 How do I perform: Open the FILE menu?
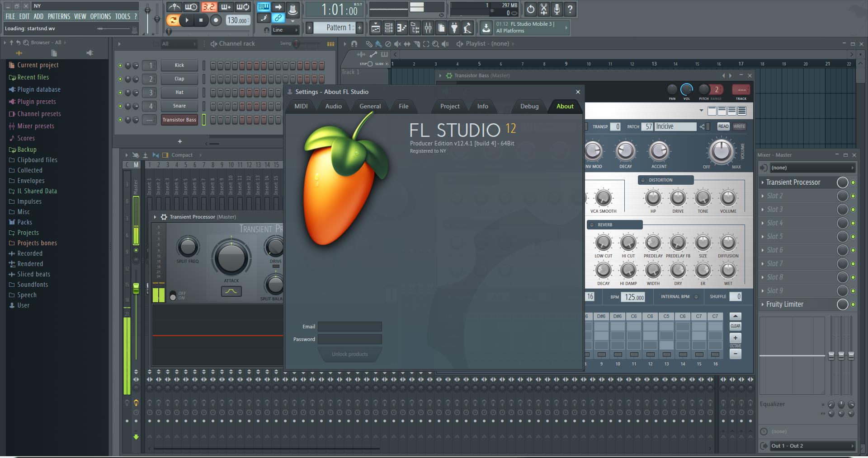(10, 16)
